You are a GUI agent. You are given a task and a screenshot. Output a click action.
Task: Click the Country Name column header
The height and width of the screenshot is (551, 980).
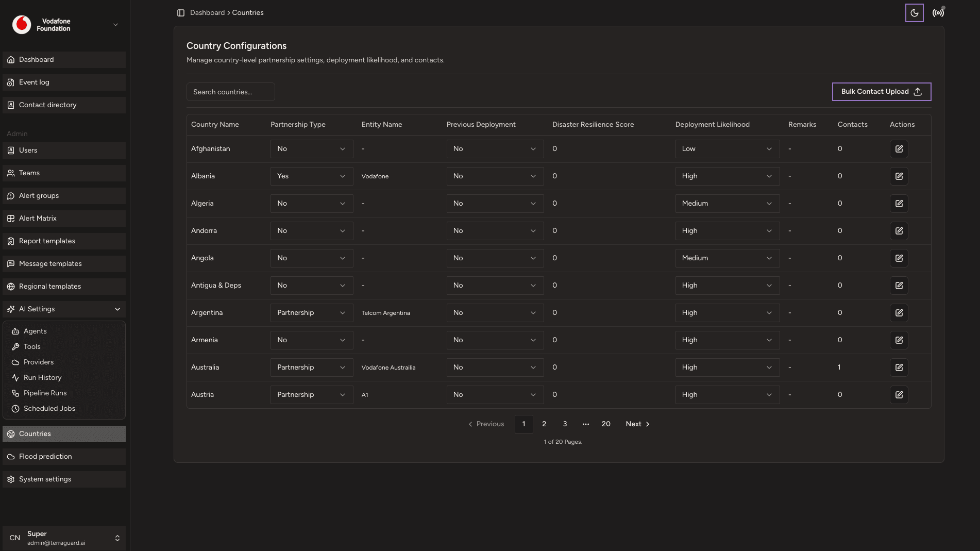215,125
